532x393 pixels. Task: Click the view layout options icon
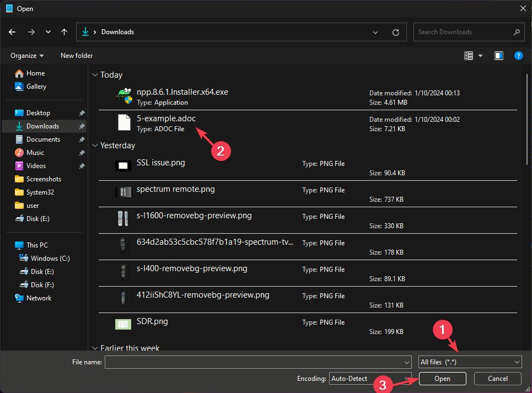[469, 56]
